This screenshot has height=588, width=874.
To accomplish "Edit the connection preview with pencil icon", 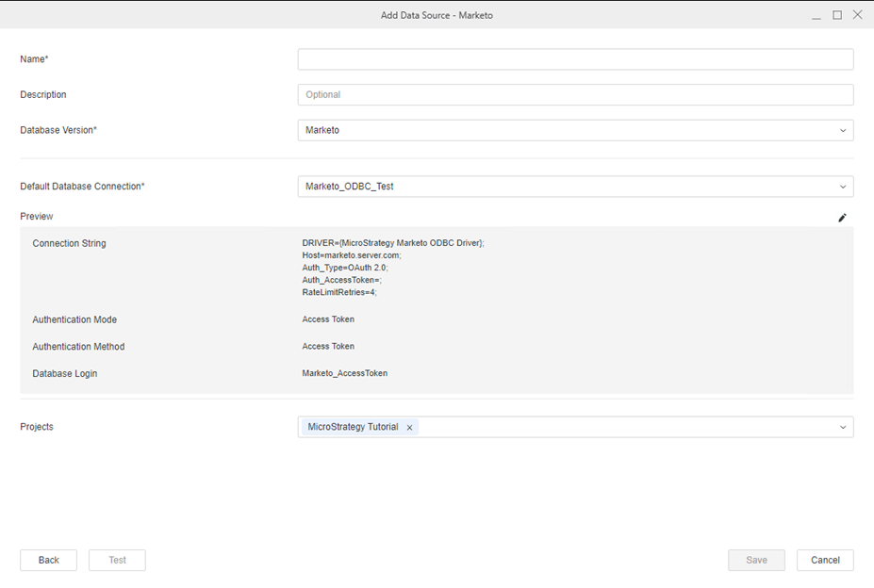I will (842, 218).
